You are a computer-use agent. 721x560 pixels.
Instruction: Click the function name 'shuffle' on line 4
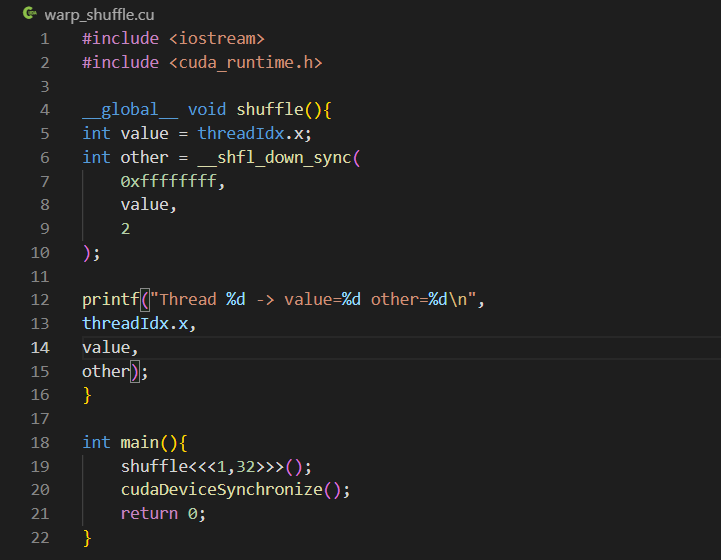point(270,110)
